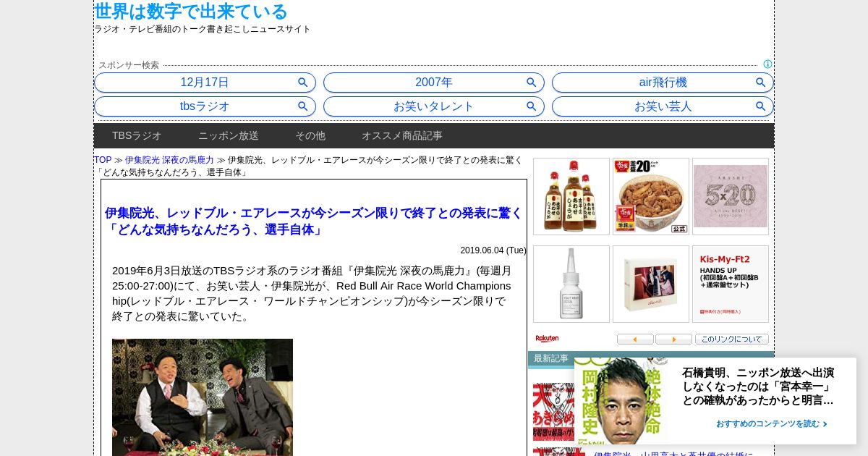The width and height of the screenshot is (868, 456).
Task: Open the Kis-My-Ft2 HANDS UP ad
Action: pos(731,284)
